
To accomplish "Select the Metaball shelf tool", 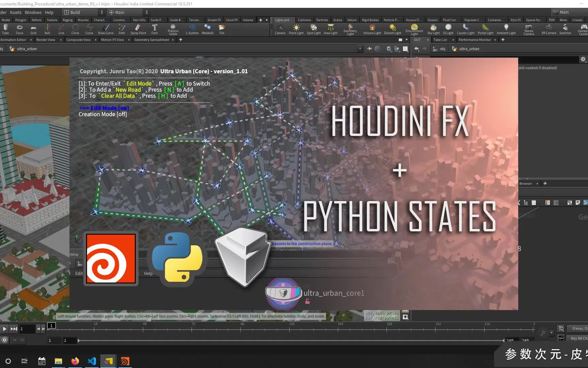I will click(208, 29).
